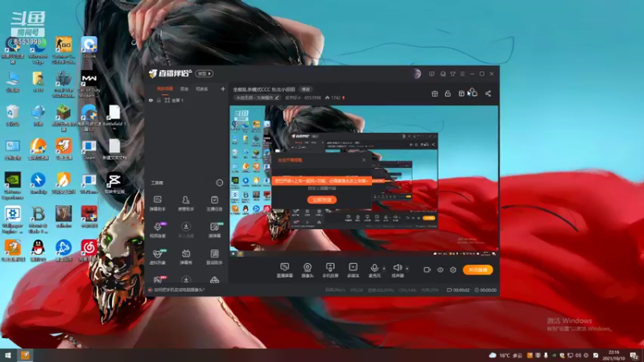
Task: Click the orange 关闭直播 button
Action: click(477, 269)
